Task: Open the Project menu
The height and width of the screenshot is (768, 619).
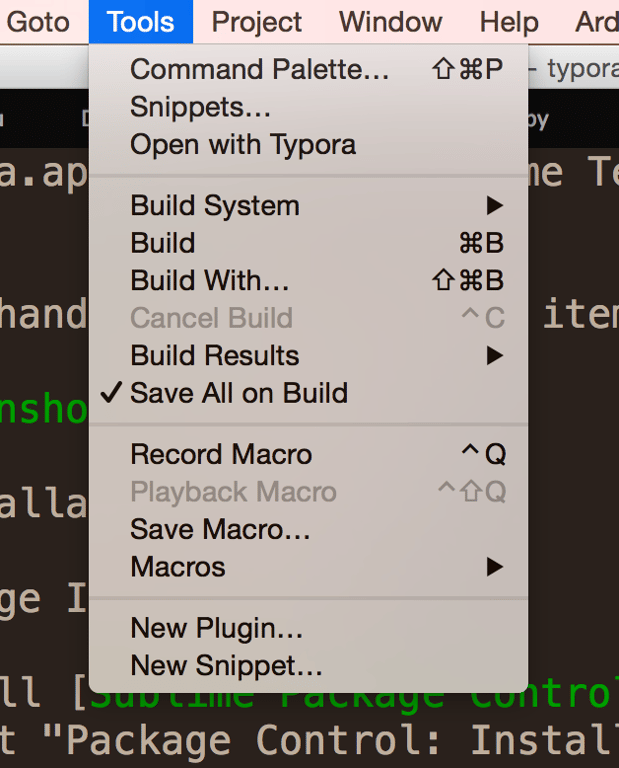Action: click(257, 22)
